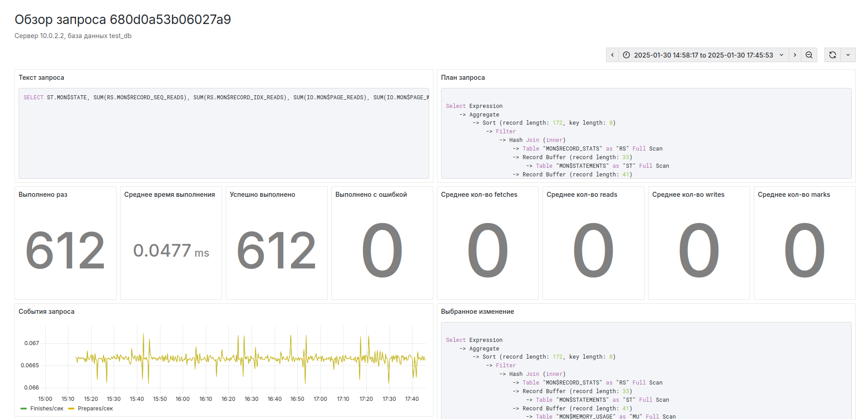Image resolution: width=868 pixels, height=419 pixels.
Task: Click the clock icon in the time picker
Action: (626, 54)
